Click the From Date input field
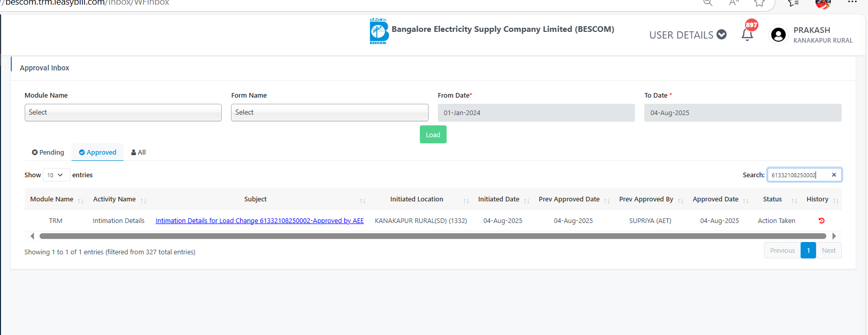 (x=536, y=113)
